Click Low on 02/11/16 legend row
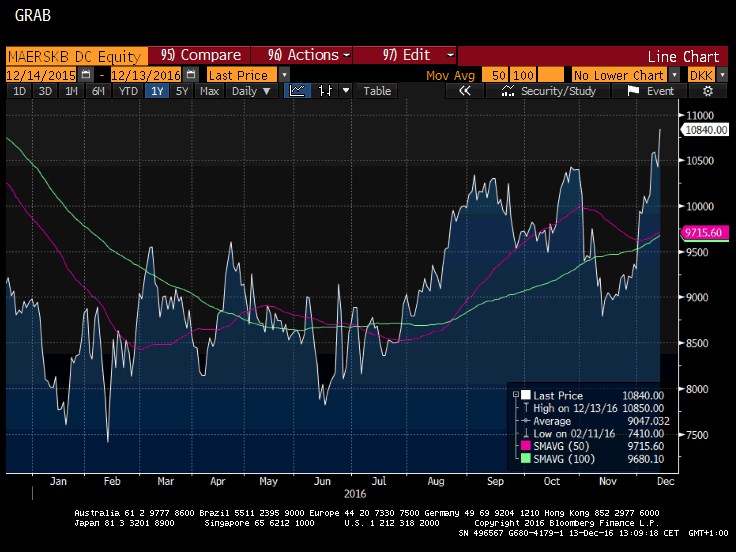Screen dimensions: 736x552 pos(593,434)
